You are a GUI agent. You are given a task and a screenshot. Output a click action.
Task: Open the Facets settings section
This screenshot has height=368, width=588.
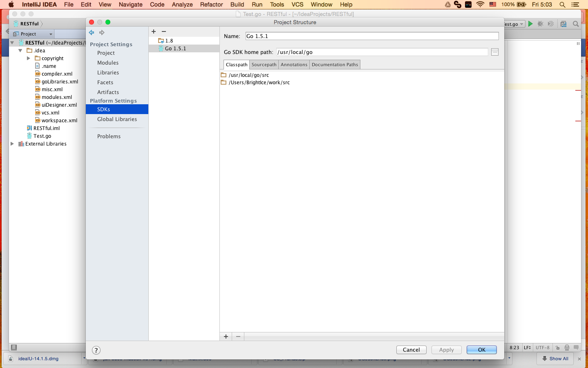105,82
